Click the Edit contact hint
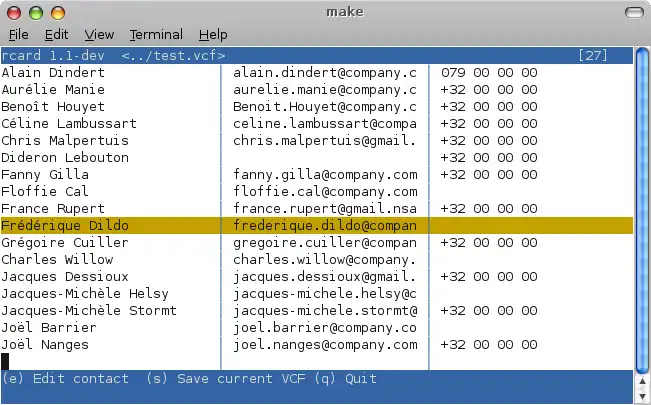This screenshot has width=651, height=405. (x=66, y=379)
